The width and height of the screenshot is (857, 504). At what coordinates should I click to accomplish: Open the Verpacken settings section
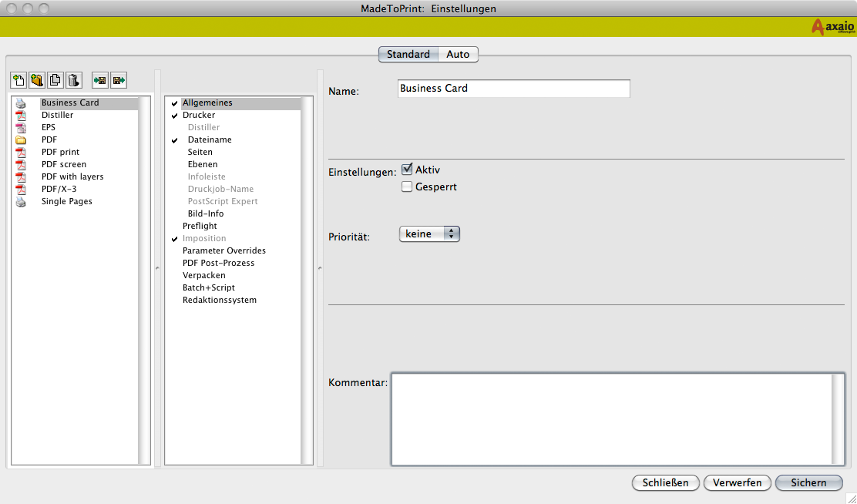pyautogui.click(x=204, y=275)
